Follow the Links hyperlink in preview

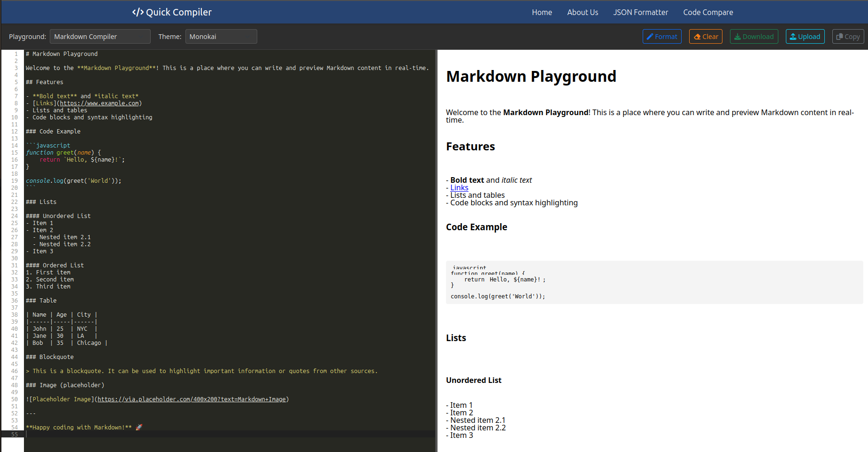click(459, 187)
